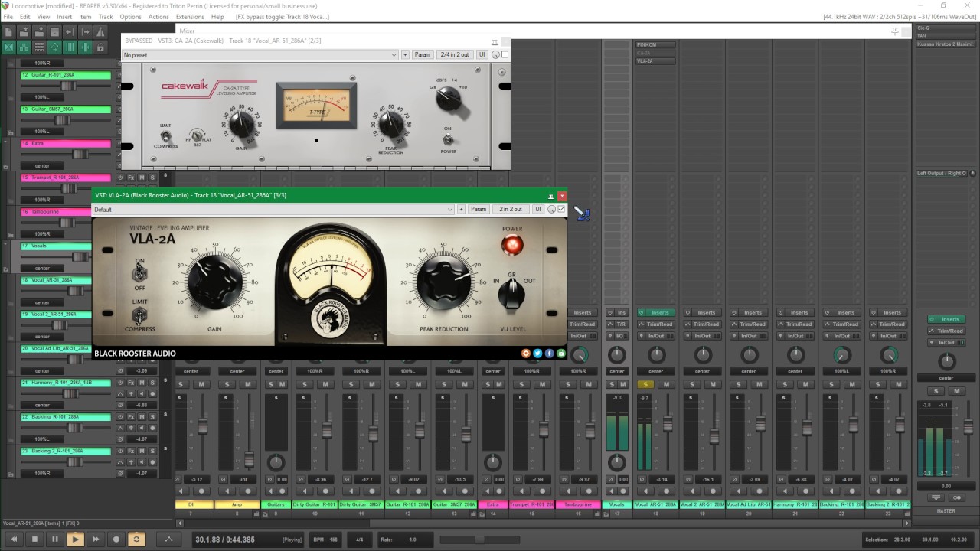Pause playback in the transport bar
The width and height of the screenshot is (980, 551).
[x=54, y=540]
